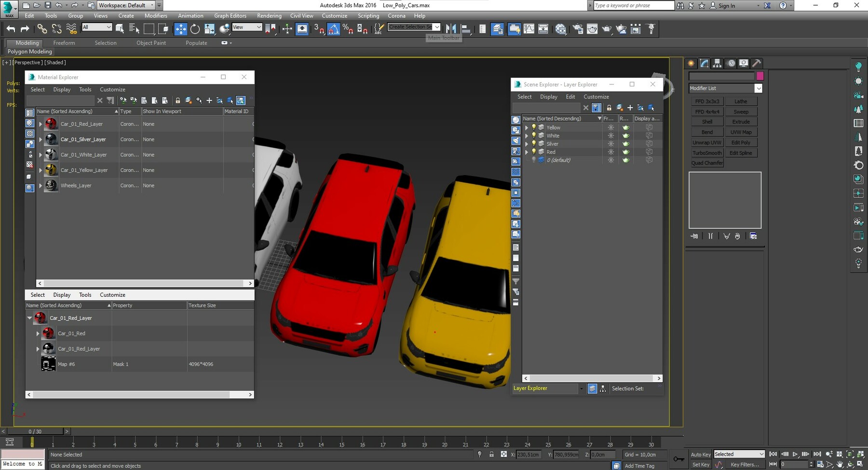Open the Modifier List dropdown
The image size is (868, 470).
point(759,88)
